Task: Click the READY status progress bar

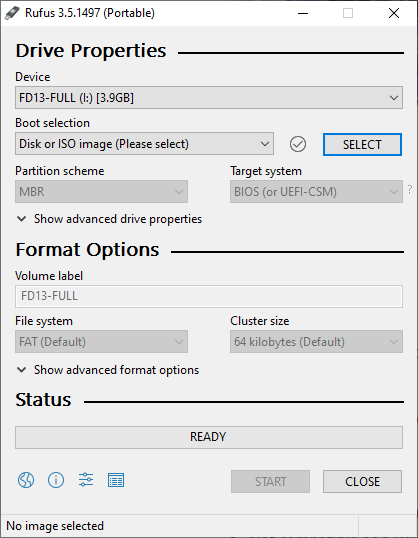Action: [x=209, y=437]
